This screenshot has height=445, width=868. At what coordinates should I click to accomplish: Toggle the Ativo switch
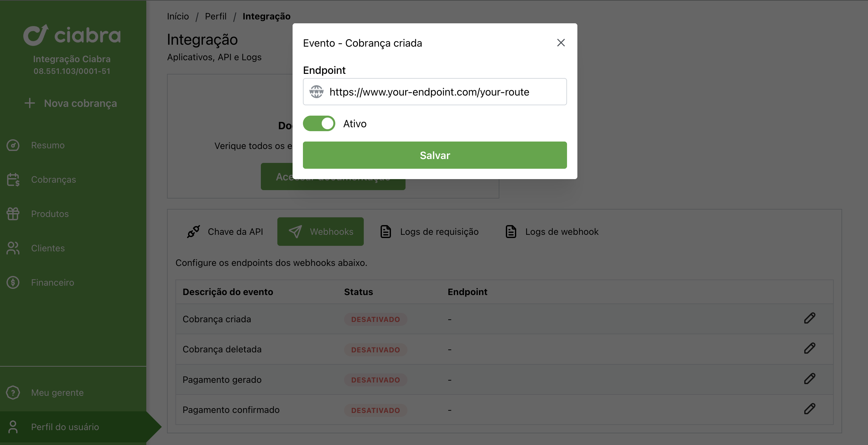tap(319, 124)
